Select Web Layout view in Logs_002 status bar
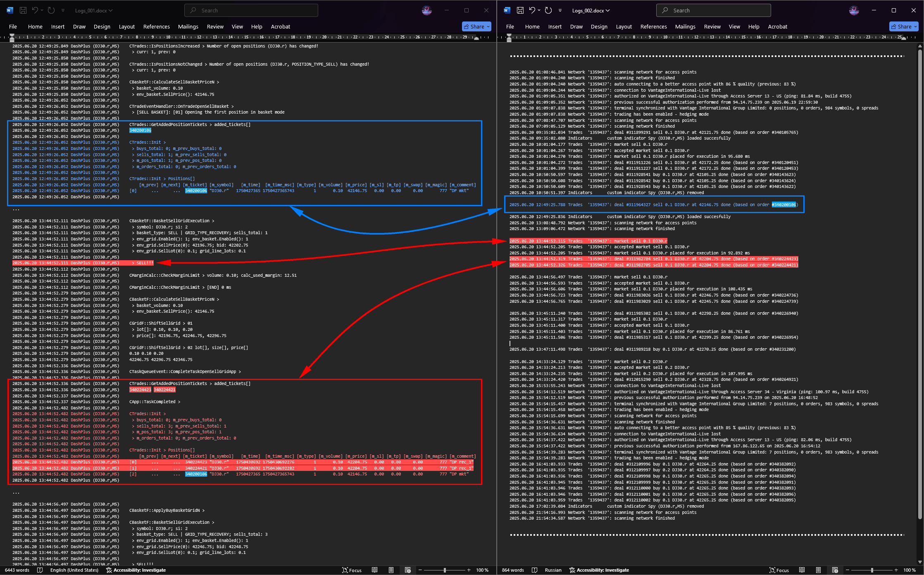Image resolution: width=924 pixels, height=575 pixels. click(x=835, y=570)
